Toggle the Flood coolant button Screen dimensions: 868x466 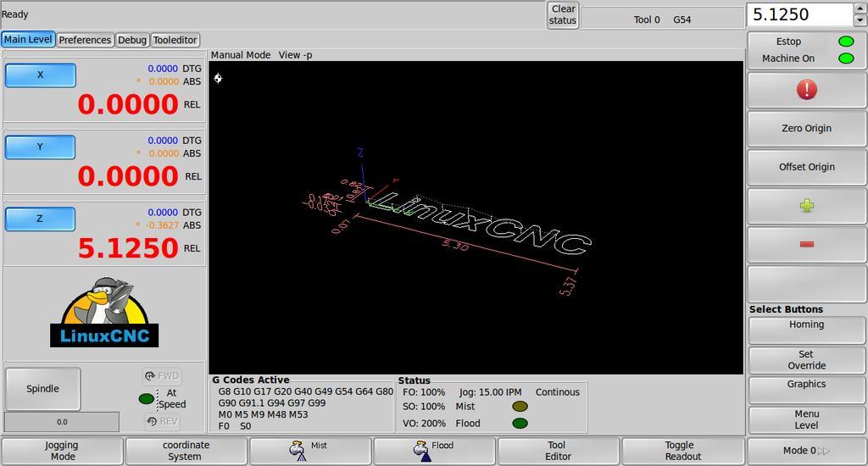click(434, 451)
